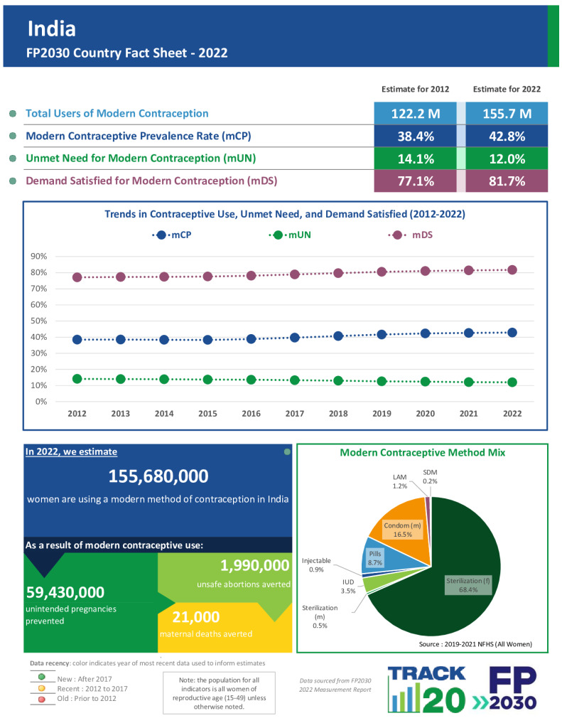Click the 'IUD 3.5%' pie label
This screenshot has height=728, width=562.
click(x=348, y=587)
